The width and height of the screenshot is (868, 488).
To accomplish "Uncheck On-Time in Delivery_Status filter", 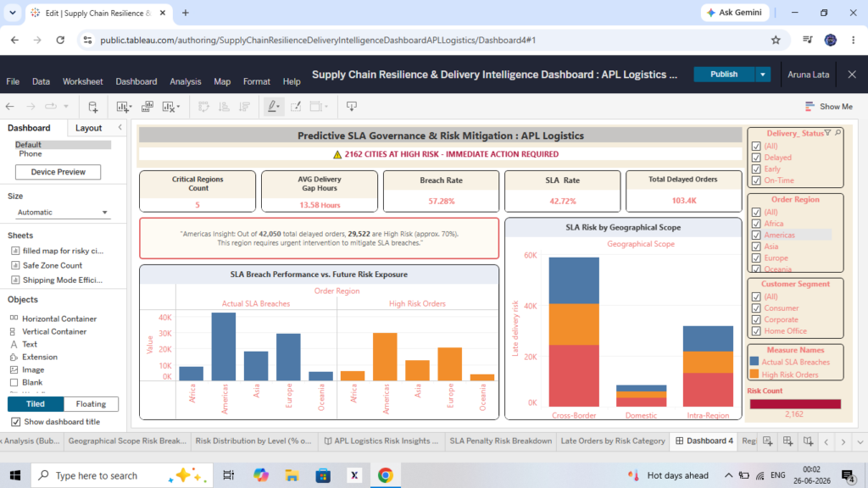I will pos(756,180).
